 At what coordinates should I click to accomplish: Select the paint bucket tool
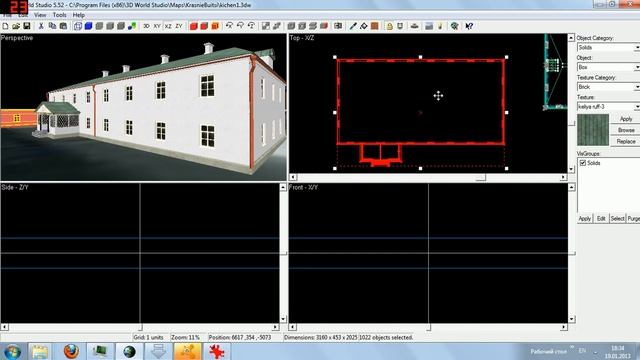click(364, 26)
